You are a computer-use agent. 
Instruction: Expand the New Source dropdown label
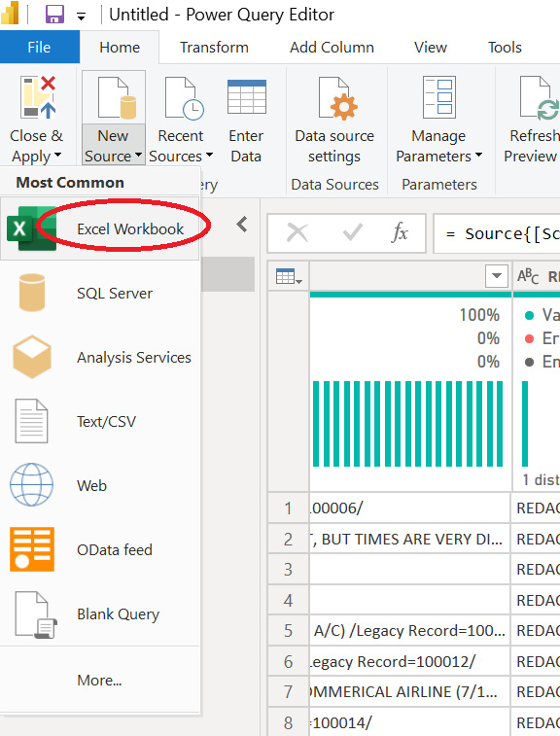114,145
